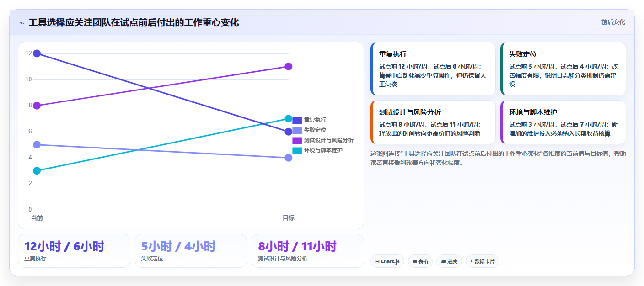Click the 表格 tag

click(x=420, y=261)
